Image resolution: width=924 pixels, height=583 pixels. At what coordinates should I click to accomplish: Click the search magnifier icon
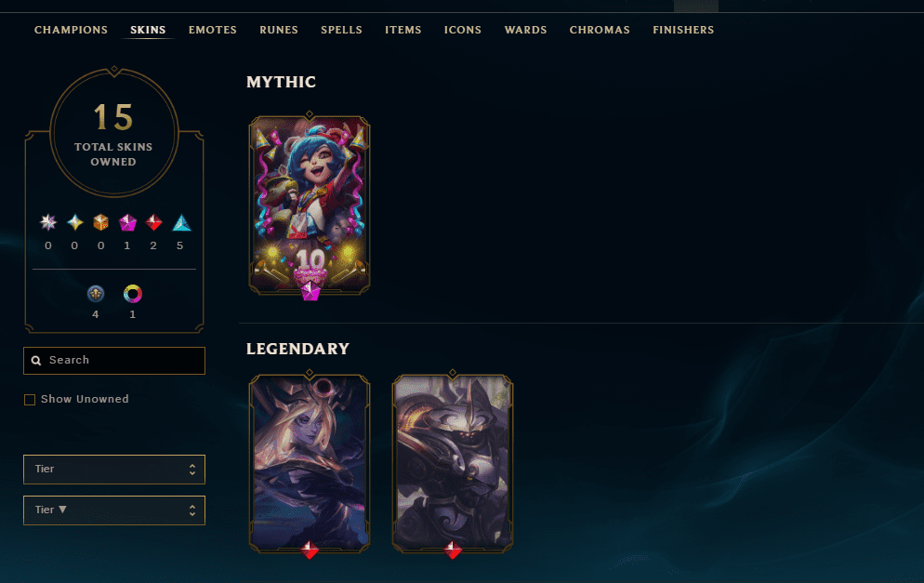click(x=36, y=360)
